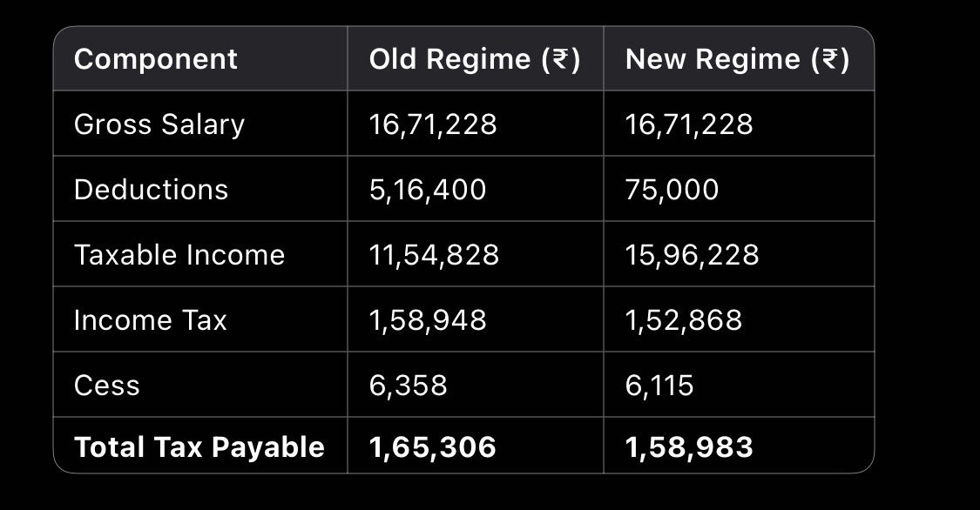Click the 1,52,868 income tax cell
Image resolution: width=980 pixels, height=510 pixels.
[x=684, y=320]
